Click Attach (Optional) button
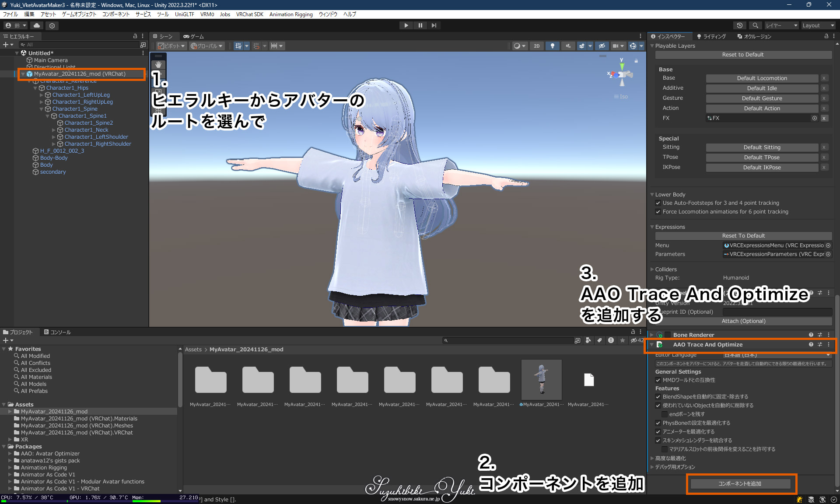 tap(743, 321)
